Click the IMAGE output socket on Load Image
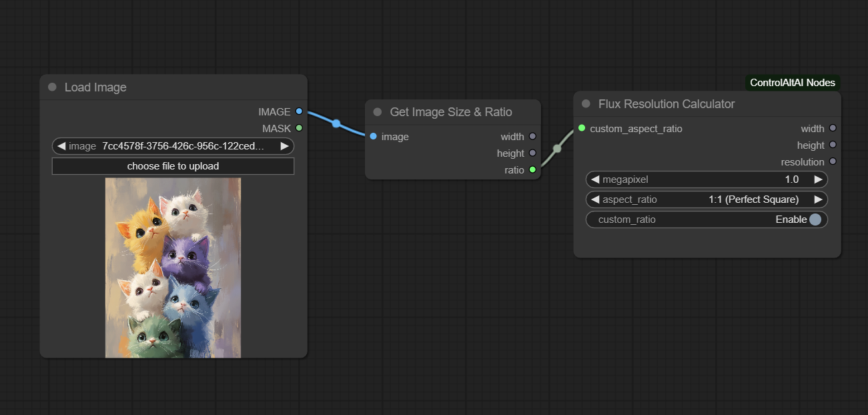The height and width of the screenshot is (415, 868). 299,111
